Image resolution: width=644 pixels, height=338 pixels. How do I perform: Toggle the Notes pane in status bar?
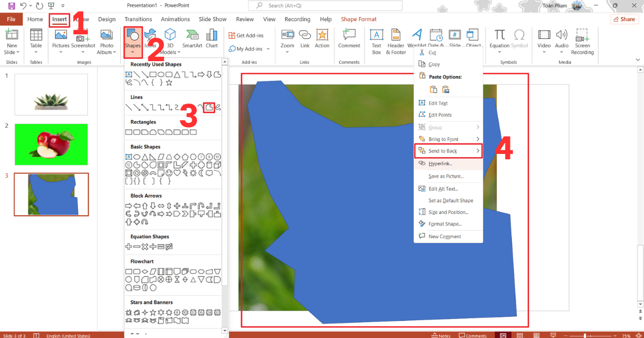click(441, 335)
